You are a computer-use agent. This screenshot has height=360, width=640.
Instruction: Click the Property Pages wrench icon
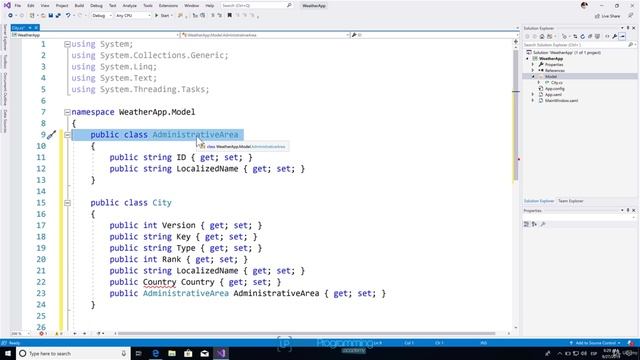coord(543,224)
